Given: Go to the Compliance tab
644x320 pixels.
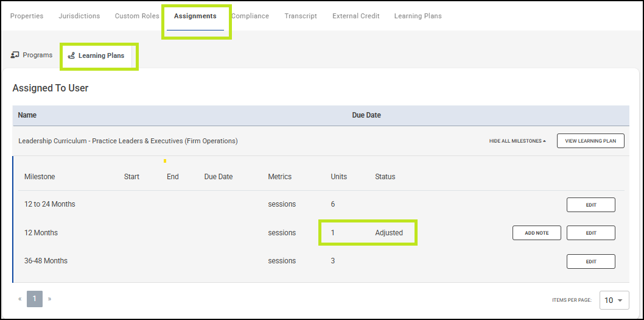Looking at the screenshot, I should point(250,16).
